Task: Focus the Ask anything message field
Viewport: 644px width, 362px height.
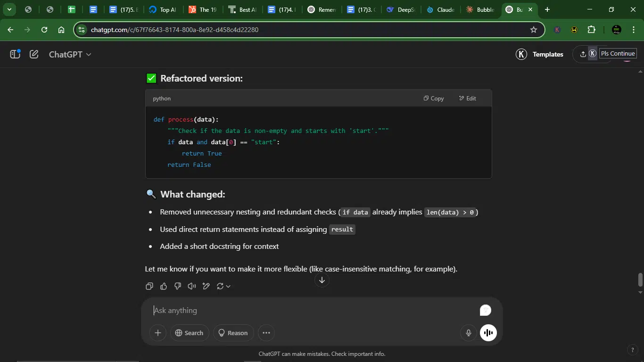Action: point(314,310)
